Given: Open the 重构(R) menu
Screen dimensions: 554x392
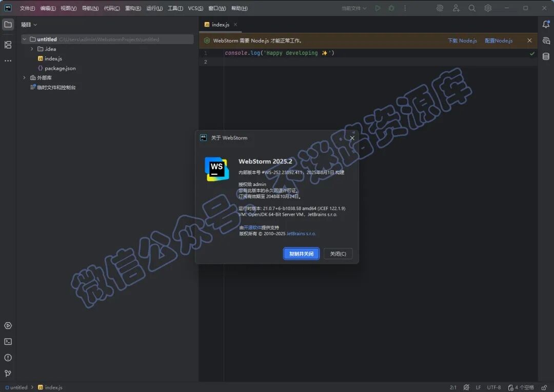Looking at the screenshot, I should tap(133, 8).
